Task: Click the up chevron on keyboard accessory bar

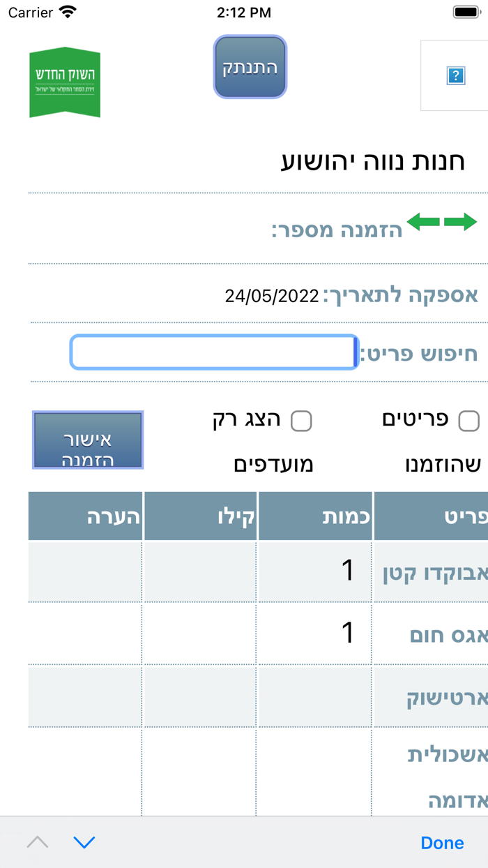Action: point(38,842)
